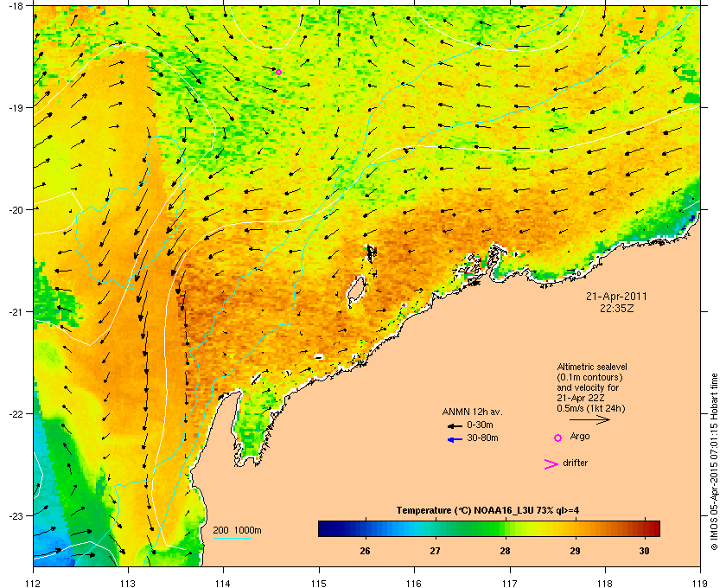This screenshot has width=726, height=588.
Task: Click the latitude axis label -20
Action: click(x=16, y=209)
